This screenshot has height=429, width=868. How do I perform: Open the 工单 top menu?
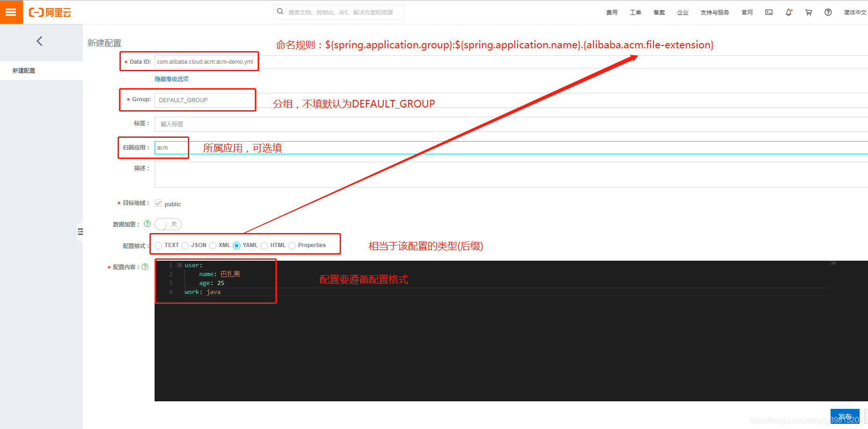tap(636, 13)
